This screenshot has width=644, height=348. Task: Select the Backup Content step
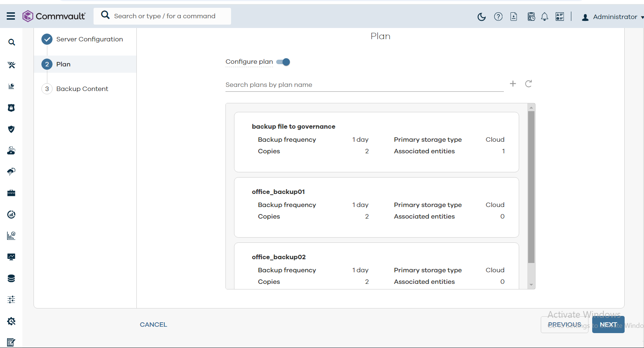[x=82, y=89]
